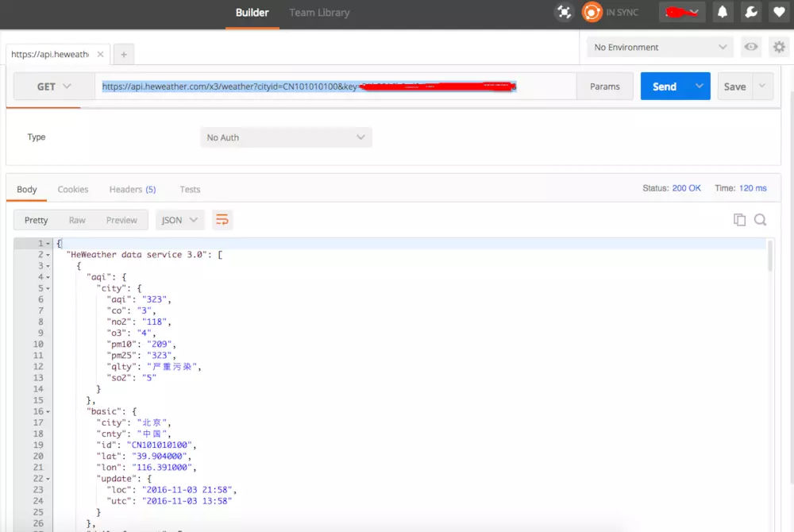Click the "utc": "2016-11-03 13:58" value

[x=187, y=500]
